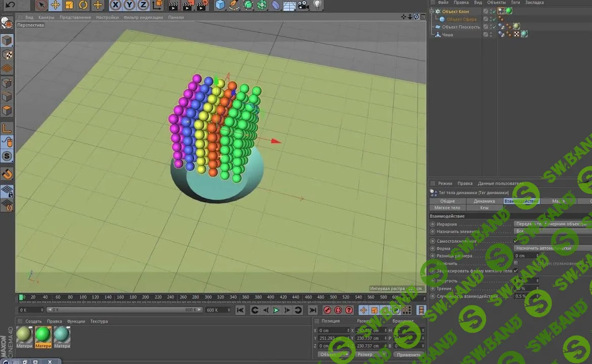Open the cube primitives icon
The image size is (592, 364).
tap(220, 6)
